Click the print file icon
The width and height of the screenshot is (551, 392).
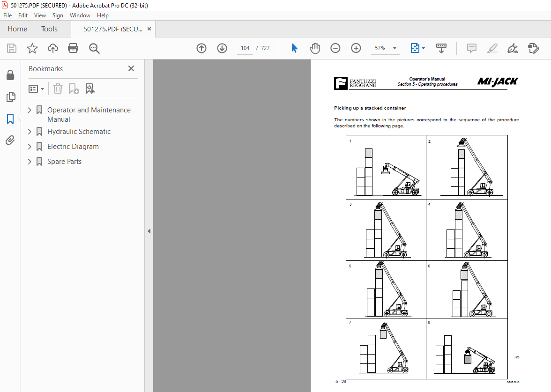coord(73,48)
